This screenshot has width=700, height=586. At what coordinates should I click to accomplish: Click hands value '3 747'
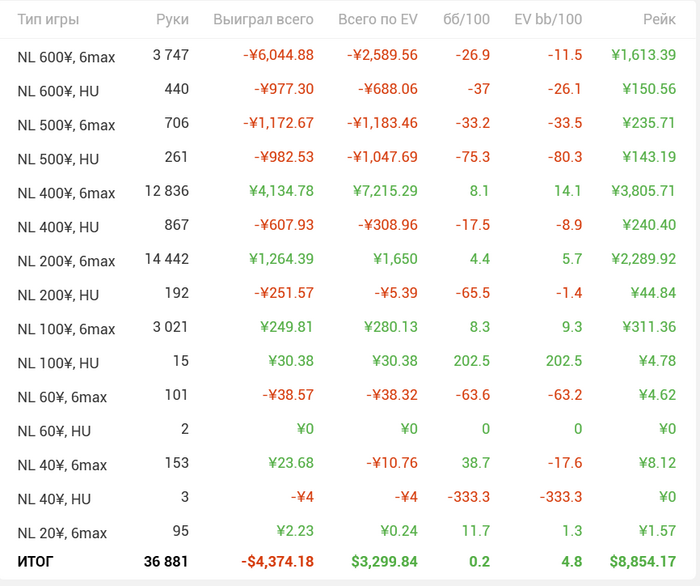point(171,55)
